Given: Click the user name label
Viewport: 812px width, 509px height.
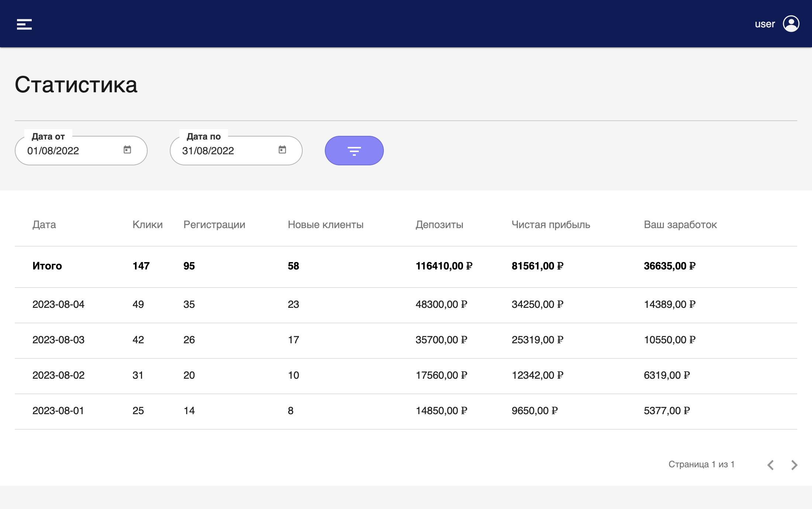Looking at the screenshot, I should pyautogui.click(x=765, y=24).
